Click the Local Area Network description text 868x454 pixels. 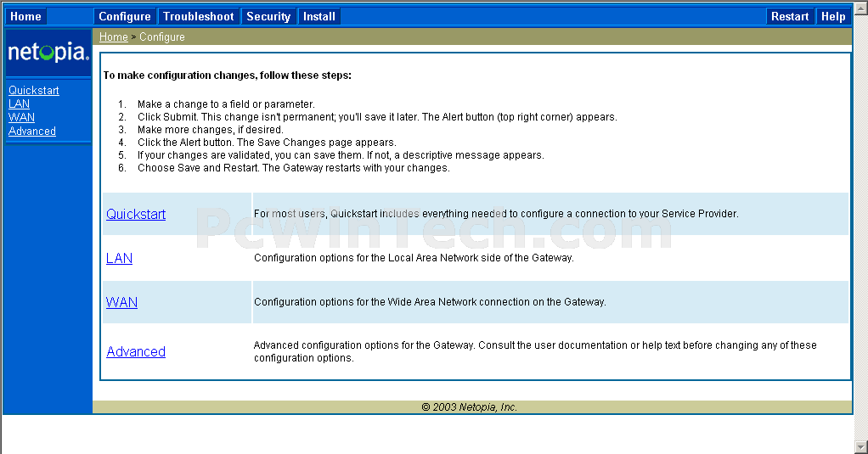(414, 258)
